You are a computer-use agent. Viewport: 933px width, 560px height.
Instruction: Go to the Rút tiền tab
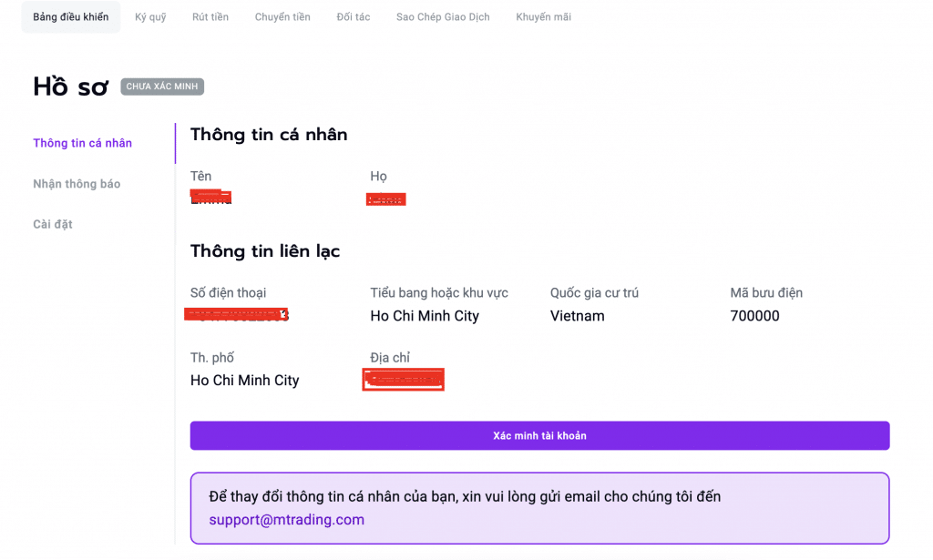click(210, 17)
